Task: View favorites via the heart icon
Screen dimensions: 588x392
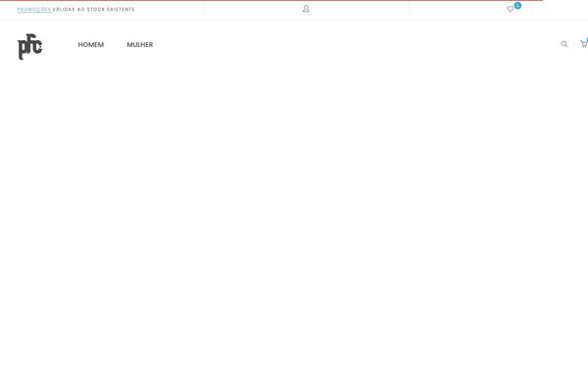Action: point(510,9)
